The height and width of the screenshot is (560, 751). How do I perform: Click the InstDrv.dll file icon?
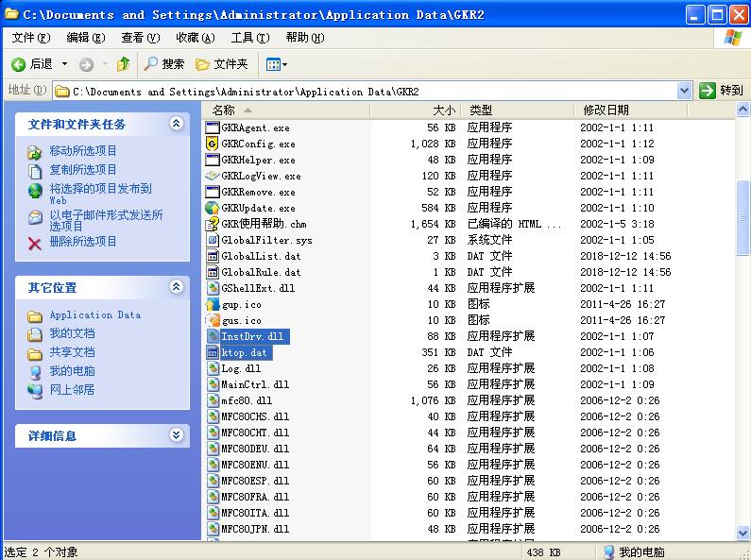212,336
